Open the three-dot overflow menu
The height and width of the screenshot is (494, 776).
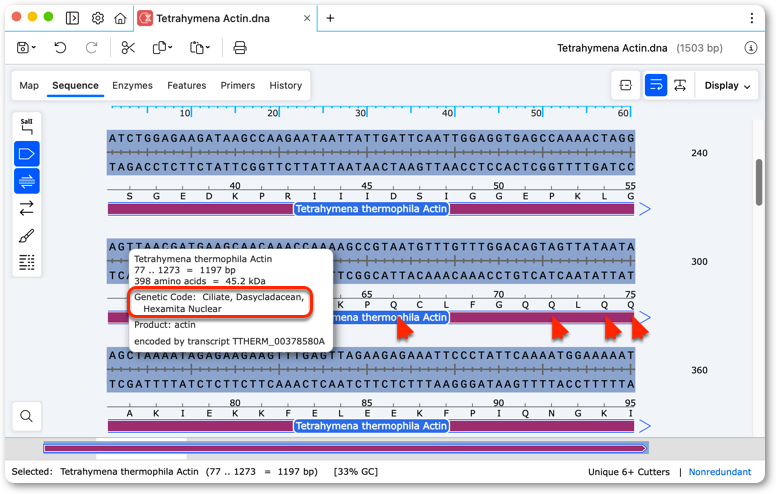[752, 18]
